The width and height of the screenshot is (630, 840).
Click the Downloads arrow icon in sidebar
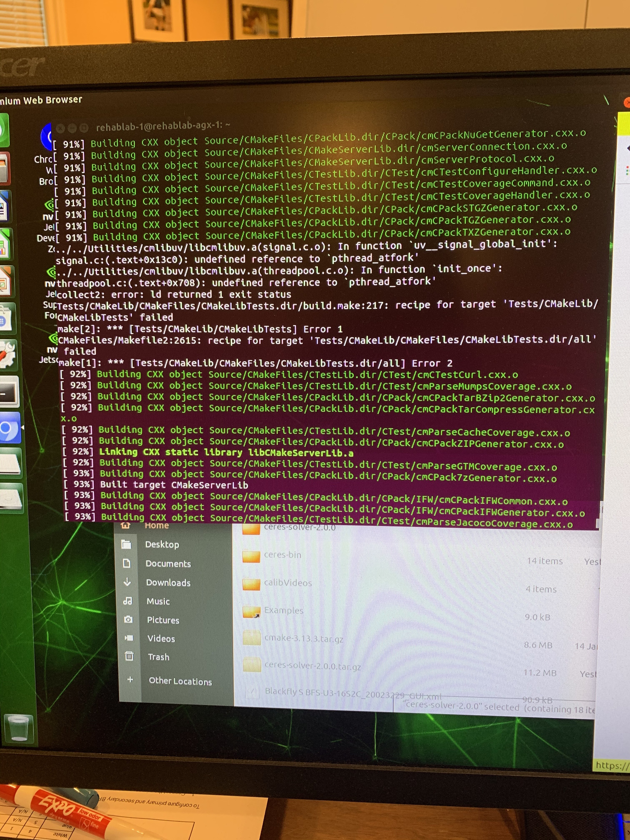pyautogui.click(x=127, y=582)
